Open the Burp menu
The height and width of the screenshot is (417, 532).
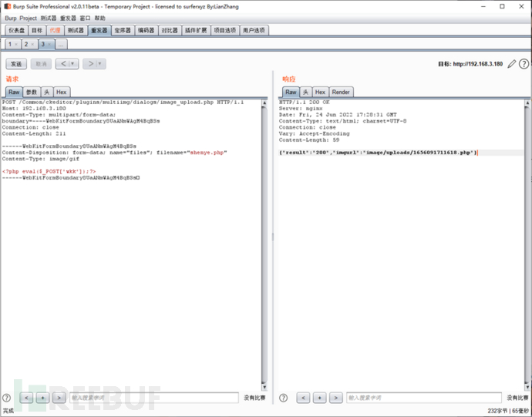[11, 18]
